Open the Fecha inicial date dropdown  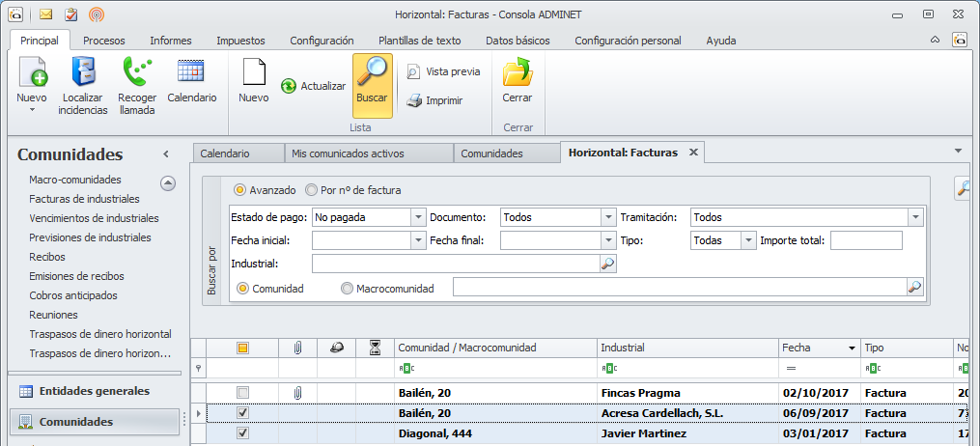417,240
